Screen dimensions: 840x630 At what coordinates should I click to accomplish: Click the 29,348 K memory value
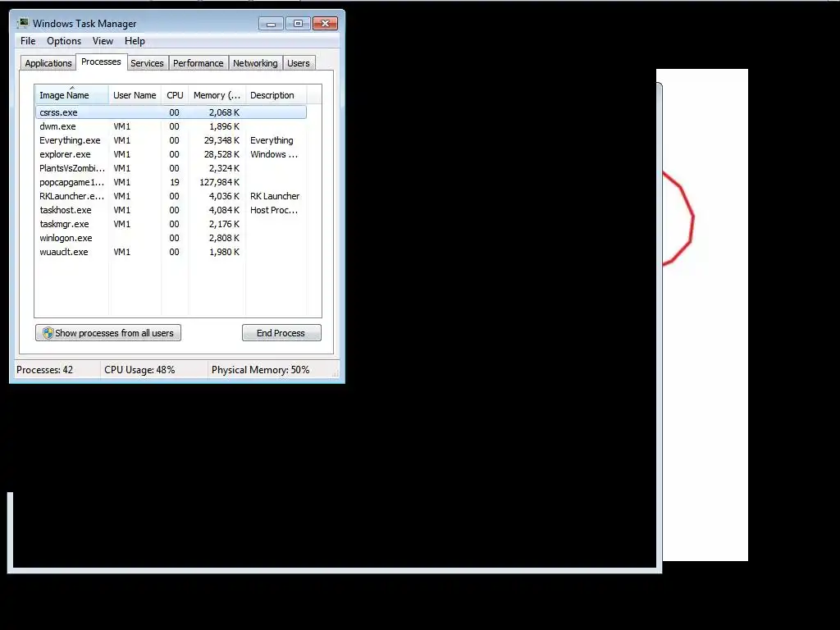221,140
